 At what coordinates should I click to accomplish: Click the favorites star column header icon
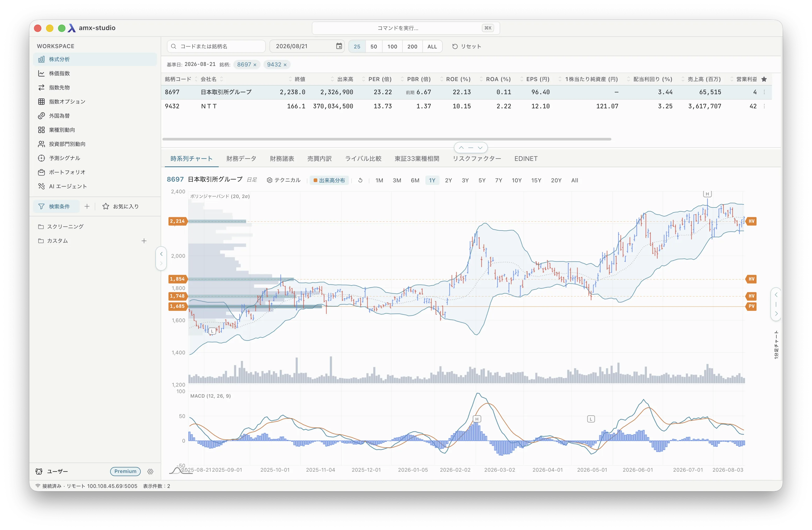click(764, 79)
